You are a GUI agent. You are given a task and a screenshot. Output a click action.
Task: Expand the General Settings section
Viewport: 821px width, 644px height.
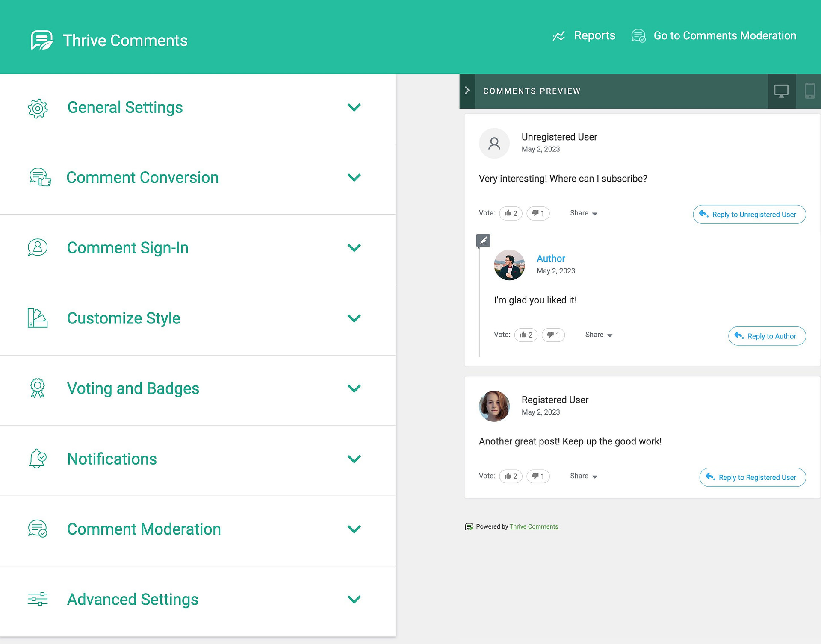click(354, 106)
